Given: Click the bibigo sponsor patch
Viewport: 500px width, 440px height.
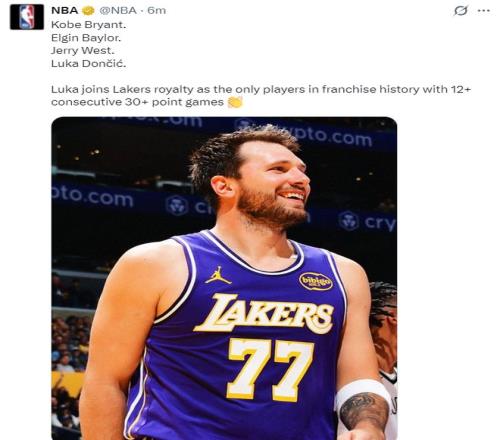Looking at the screenshot, I should click(x=316, y=281).
